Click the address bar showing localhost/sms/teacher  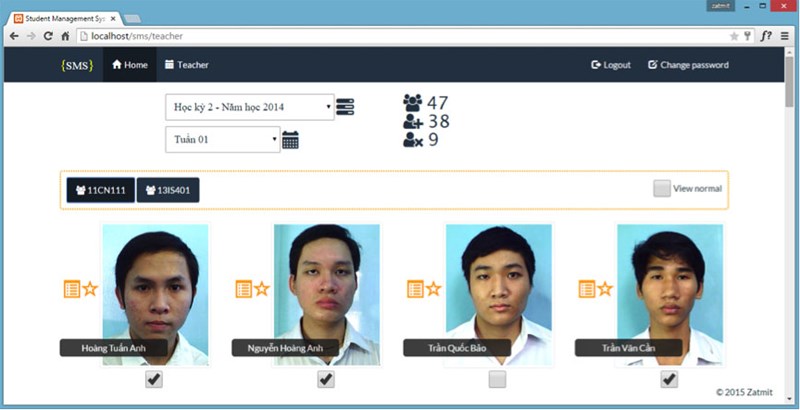click(400, 36)
